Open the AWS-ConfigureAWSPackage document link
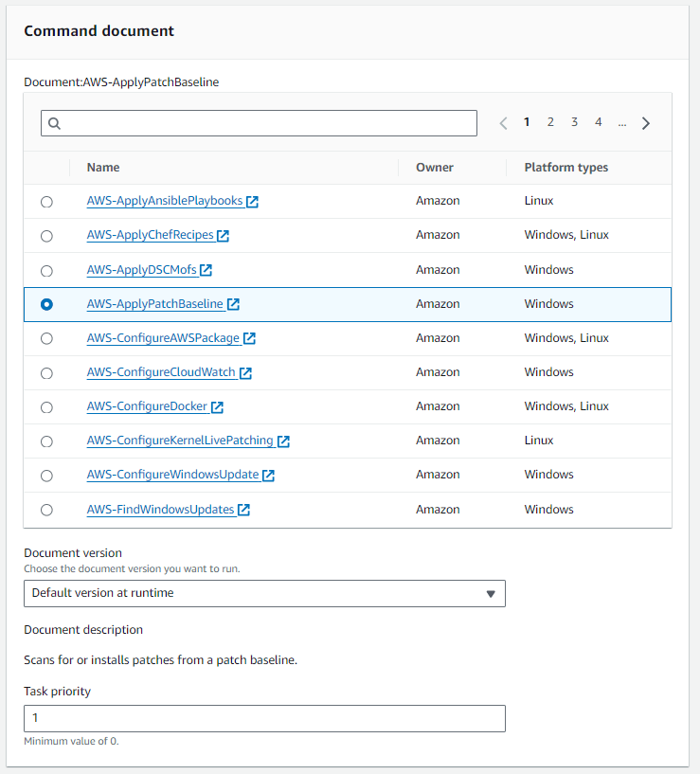Screen dimensions: 700x774 163,338
